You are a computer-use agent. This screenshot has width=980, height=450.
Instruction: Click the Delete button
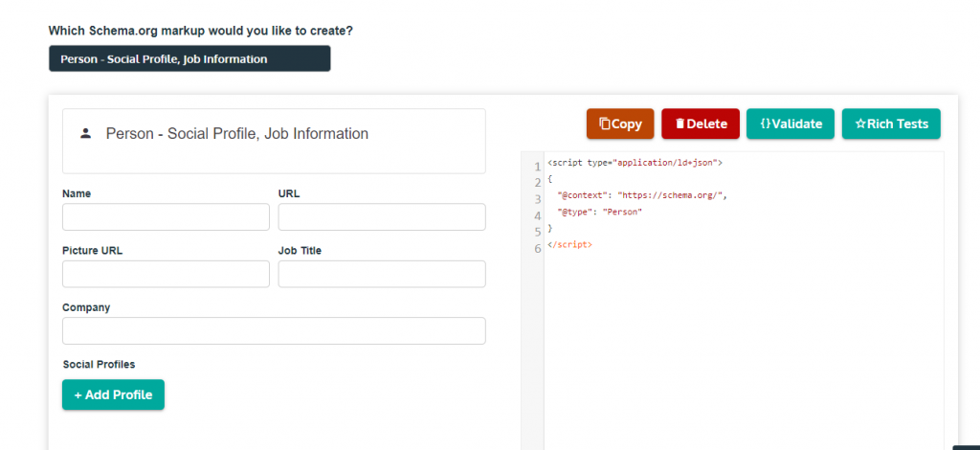(701, 124)
